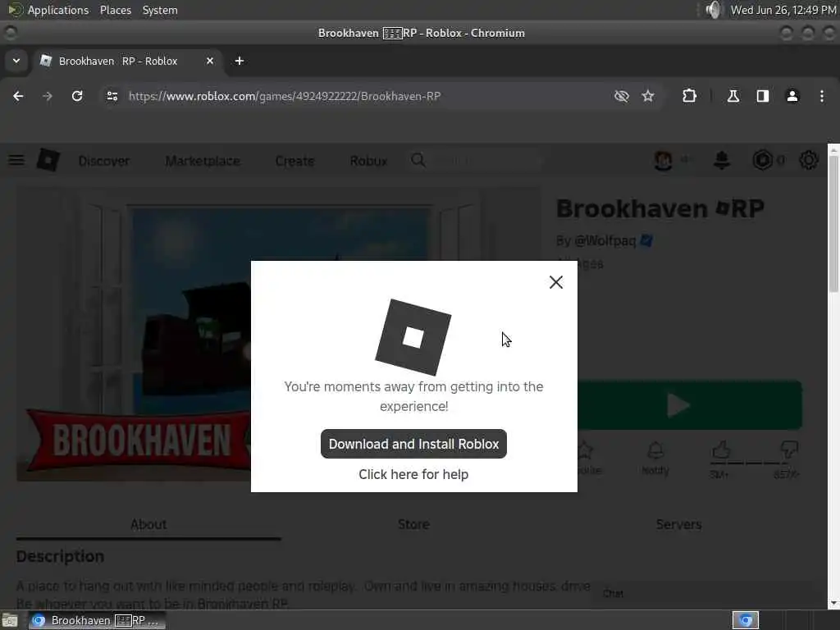Screen dimensions: 840x630
Task: Click the show desktop icon in taskbar
Action: click(x=10, y=621)
